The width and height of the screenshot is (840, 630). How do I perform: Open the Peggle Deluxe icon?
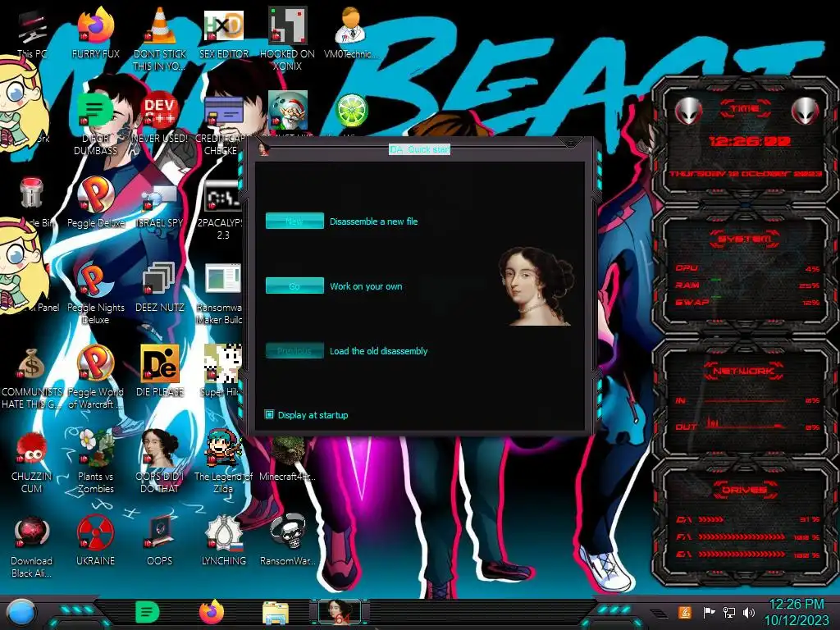(95, 194)
